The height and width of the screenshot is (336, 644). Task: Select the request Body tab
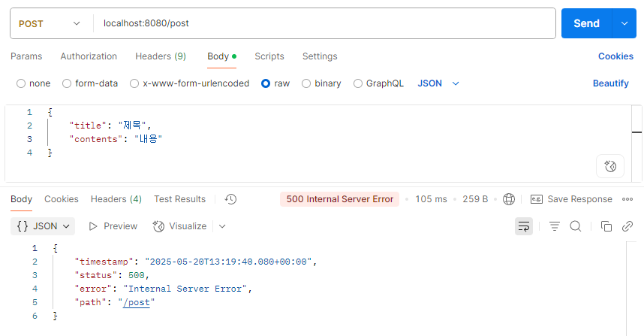click(x=221, y=56)
